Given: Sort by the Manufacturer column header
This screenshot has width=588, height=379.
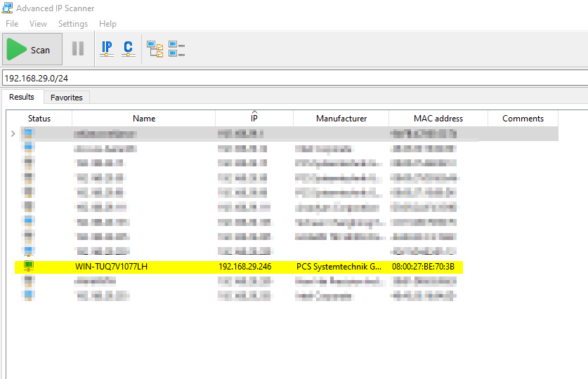Looking at the screenshot, I should [x=341, y=119].
